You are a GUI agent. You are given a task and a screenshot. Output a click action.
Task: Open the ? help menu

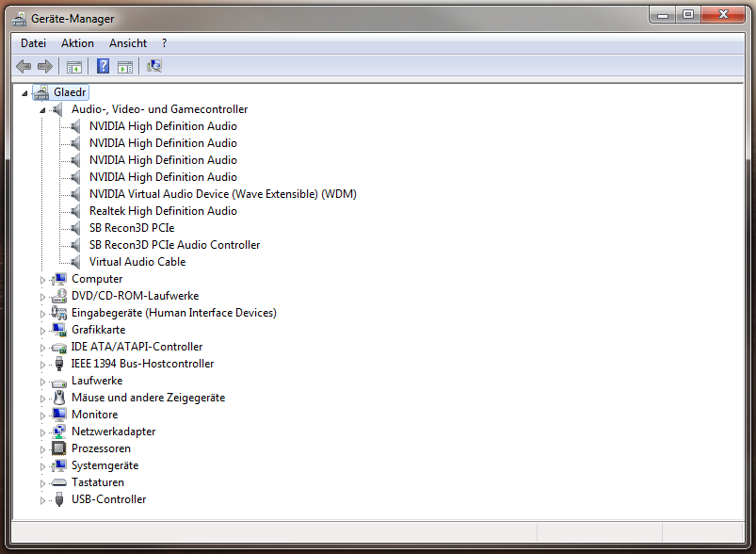pyautogui.click(x=165, y=43)
